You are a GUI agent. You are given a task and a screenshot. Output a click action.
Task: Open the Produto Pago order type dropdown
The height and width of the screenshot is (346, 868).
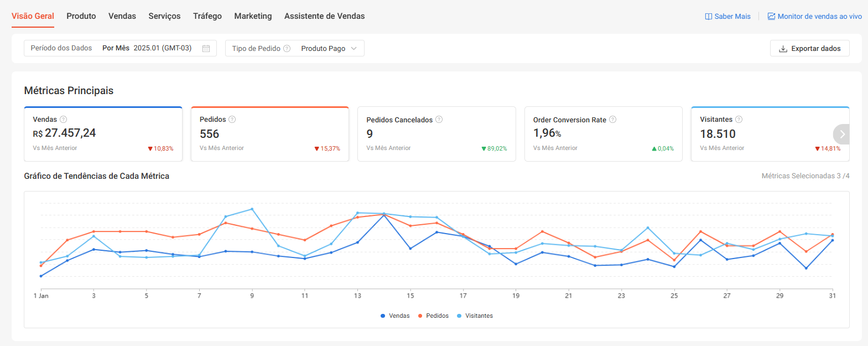(x=329, y=49)
